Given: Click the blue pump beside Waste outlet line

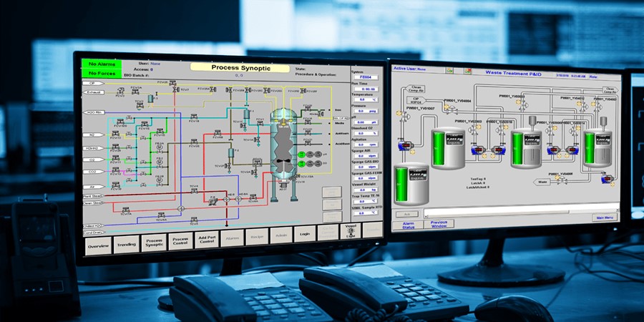Looking at the screenshot, I should 607,178.
